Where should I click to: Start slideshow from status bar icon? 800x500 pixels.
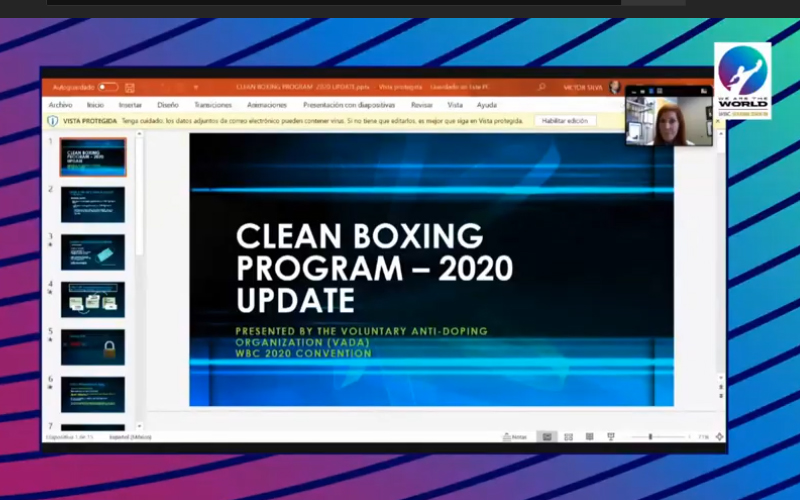point(610,437)
